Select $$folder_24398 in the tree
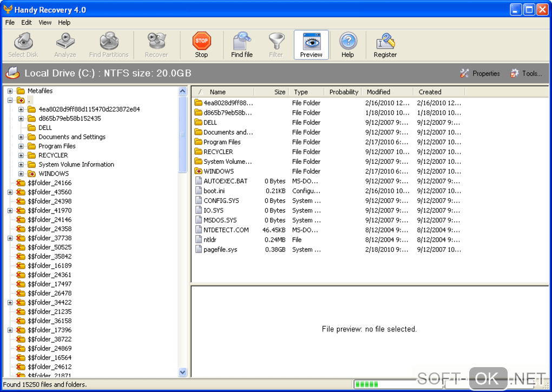Screen dimensions: 552x392 click(49, 201)
